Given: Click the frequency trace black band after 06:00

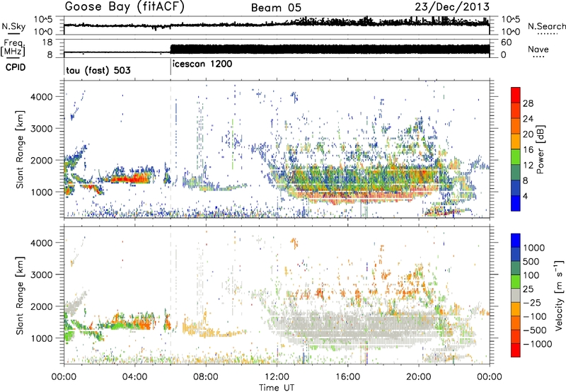Looking at the screenshot, I should 330,50.
